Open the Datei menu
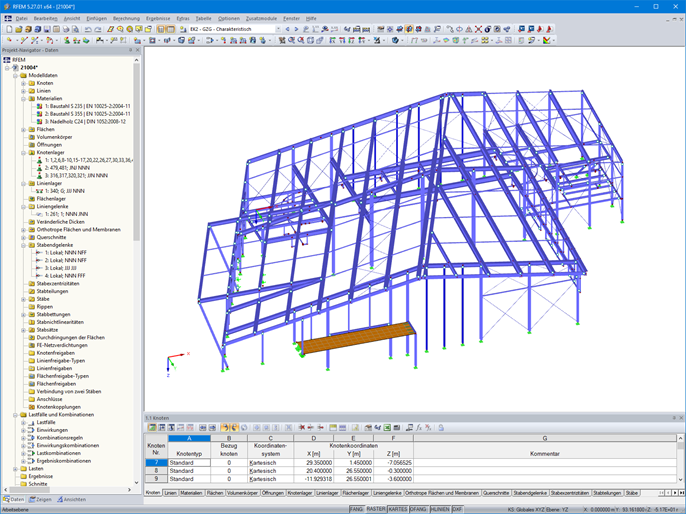The width and height of the screenshot is (686, 514). click(21, 18)
